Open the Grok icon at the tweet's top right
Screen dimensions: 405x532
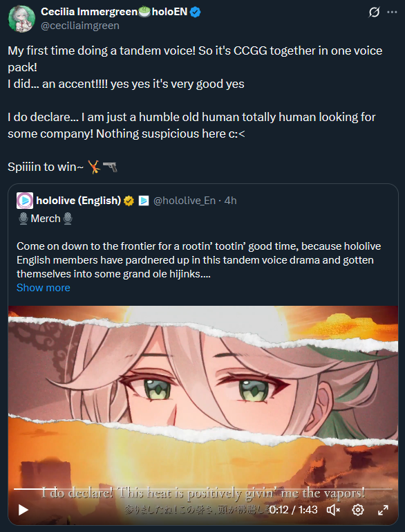[374, 12]
